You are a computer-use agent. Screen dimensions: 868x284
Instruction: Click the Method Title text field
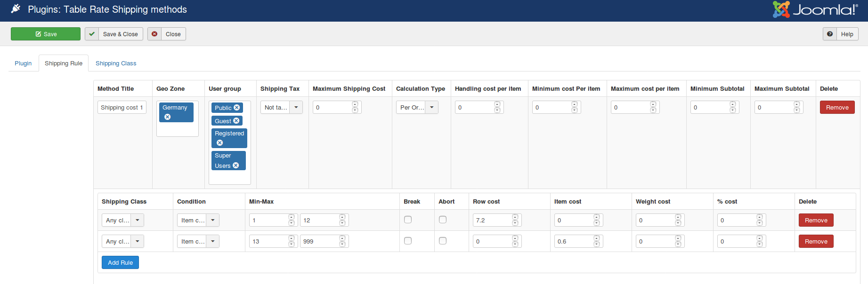coord(122,108)
